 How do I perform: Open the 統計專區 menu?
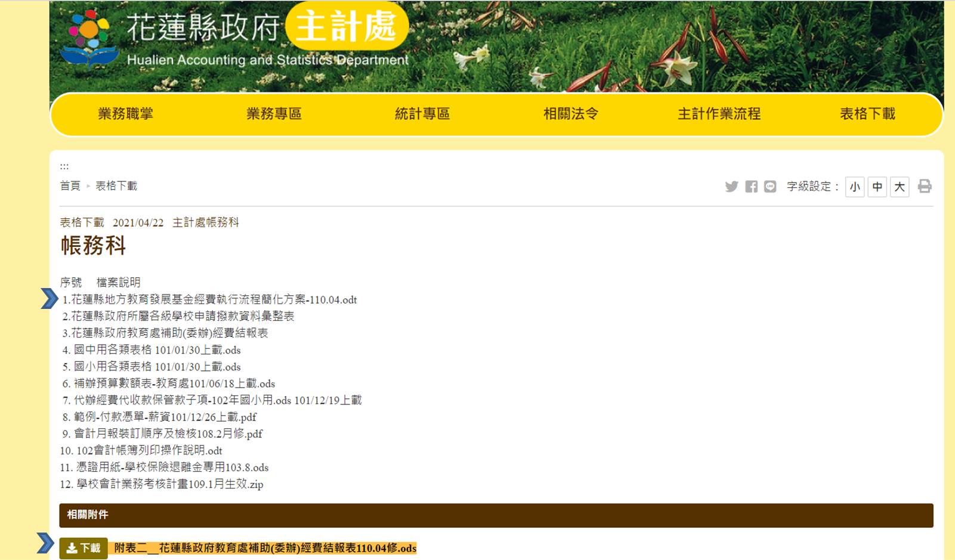click(422, 114)
